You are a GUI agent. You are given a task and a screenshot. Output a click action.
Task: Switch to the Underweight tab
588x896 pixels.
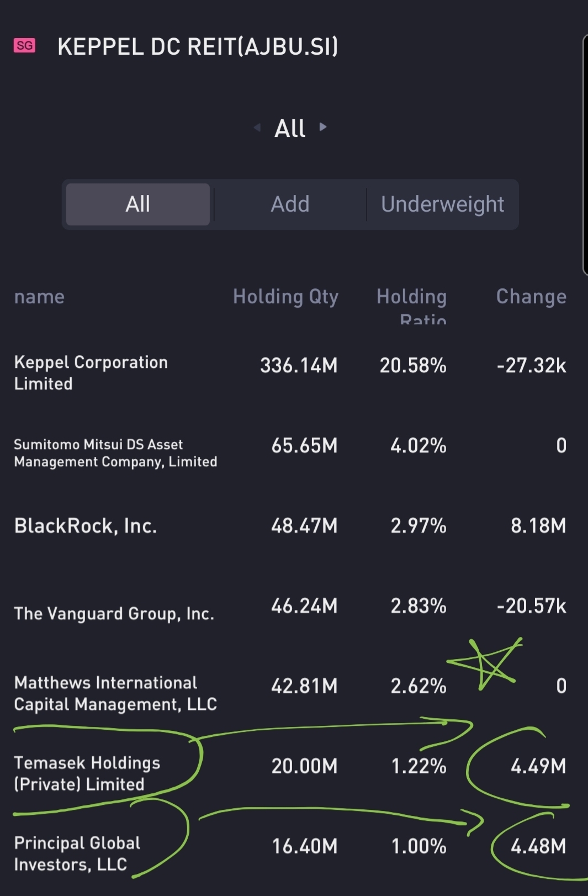442,204
